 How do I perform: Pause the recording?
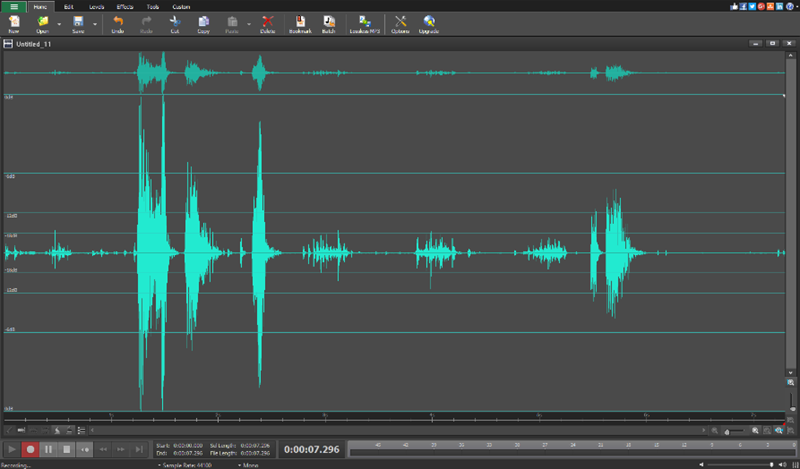48,450
